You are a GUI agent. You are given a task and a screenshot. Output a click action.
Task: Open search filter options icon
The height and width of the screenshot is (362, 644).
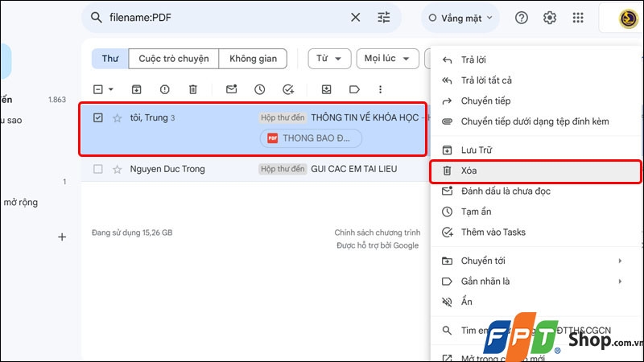tap(384, 18)
